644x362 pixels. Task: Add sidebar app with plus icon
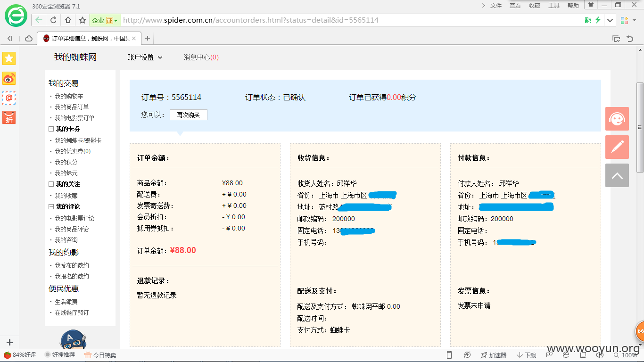[9, 343]
